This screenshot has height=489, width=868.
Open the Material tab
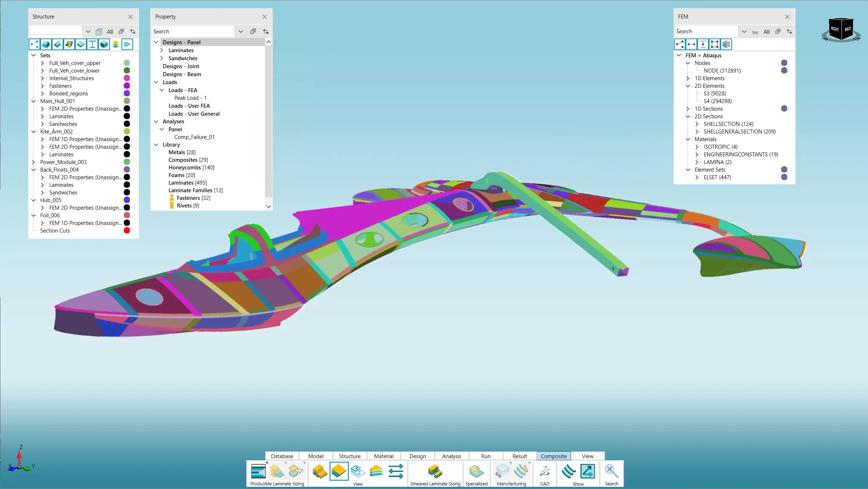coord(384,456)
